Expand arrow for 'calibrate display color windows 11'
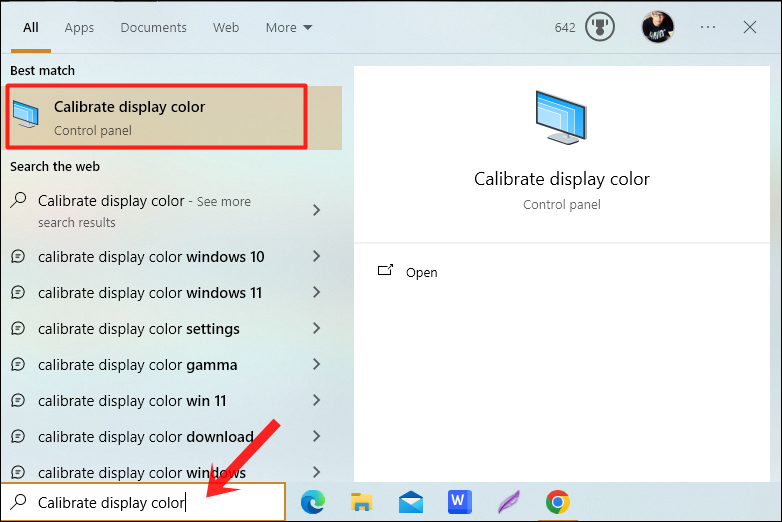782x522 pixels. [x=316, y=292]
